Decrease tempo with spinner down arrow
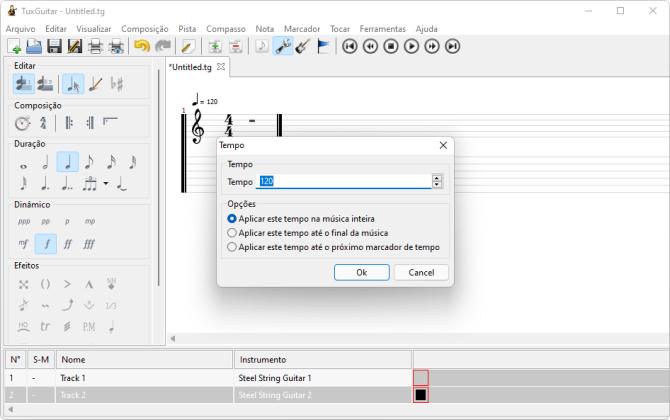 [437, 185]
